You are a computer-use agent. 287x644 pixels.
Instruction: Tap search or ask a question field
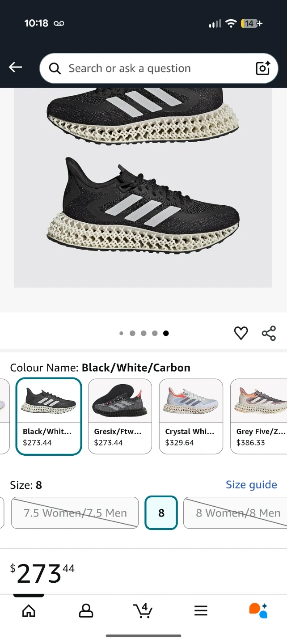point(152,68)
